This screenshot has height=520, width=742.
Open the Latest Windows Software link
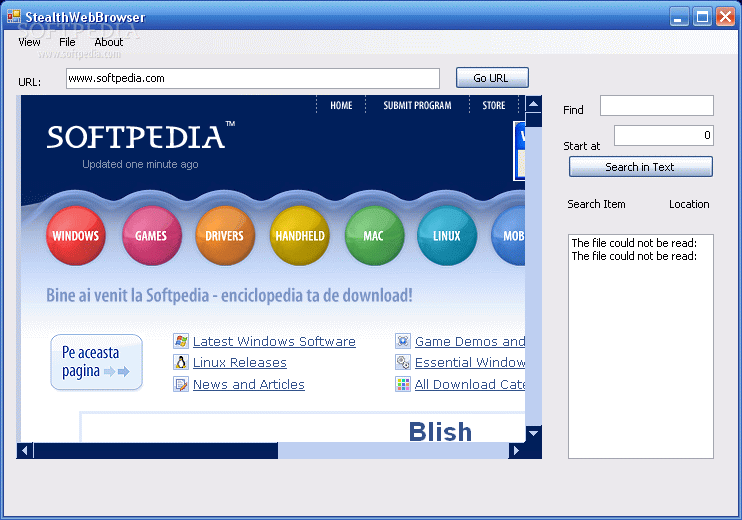click(x=274, y=342)
